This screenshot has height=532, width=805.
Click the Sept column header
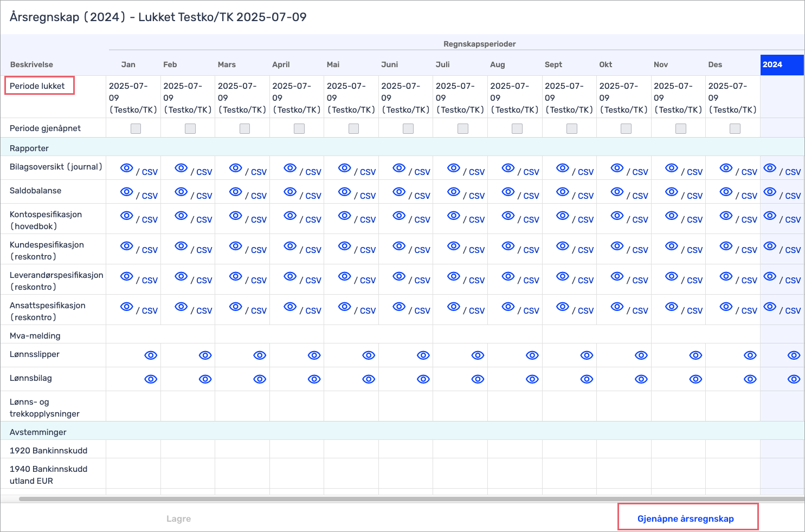pyautogui.click(x=553, y=64)
